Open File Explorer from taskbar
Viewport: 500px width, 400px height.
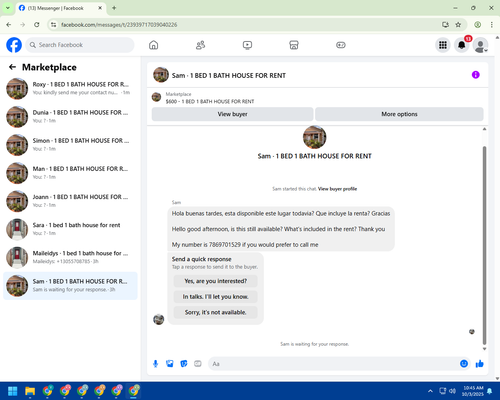click(30, 391)
